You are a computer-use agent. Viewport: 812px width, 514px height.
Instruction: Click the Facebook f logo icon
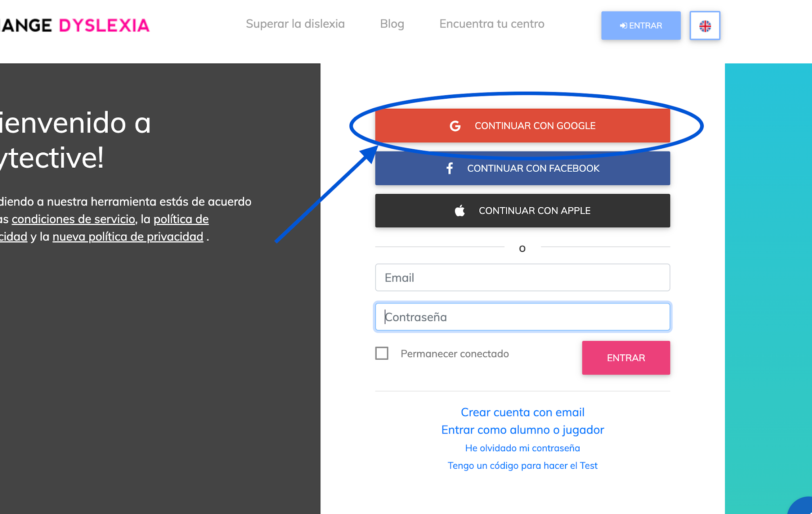pyautogui.click(x=450, y=169)
